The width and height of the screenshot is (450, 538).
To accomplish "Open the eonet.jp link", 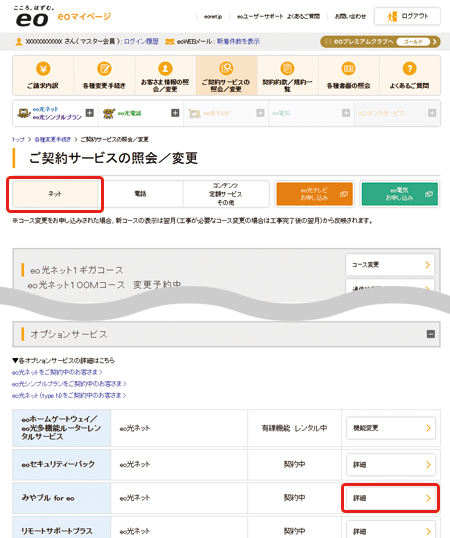I will [x=213, y=16].
